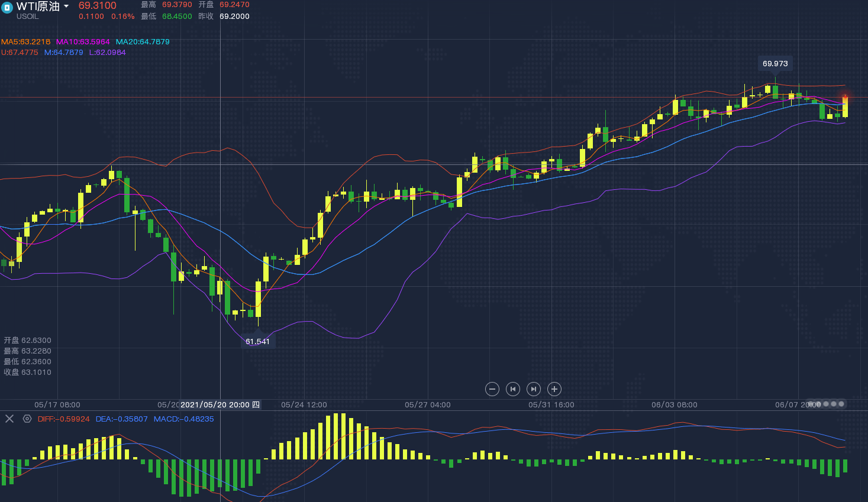
Task: Click the percent change 0.16%
Action: 123,17
